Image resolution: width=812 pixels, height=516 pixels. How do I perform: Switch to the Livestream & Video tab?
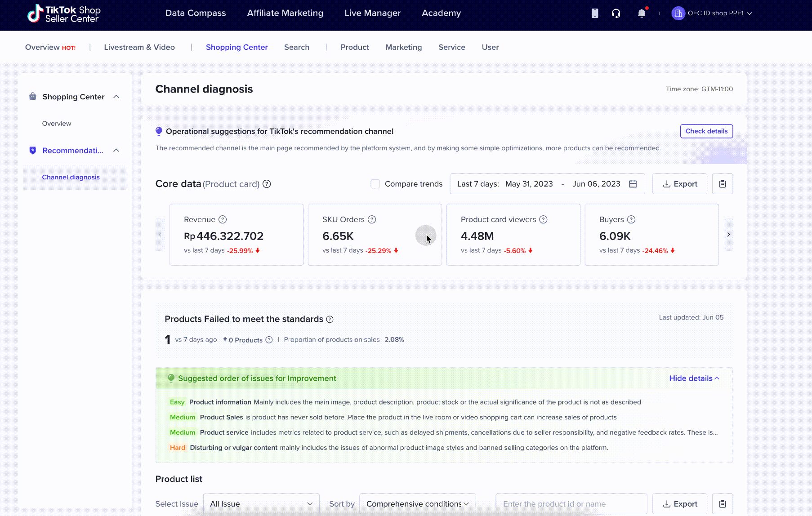point(139,47)
